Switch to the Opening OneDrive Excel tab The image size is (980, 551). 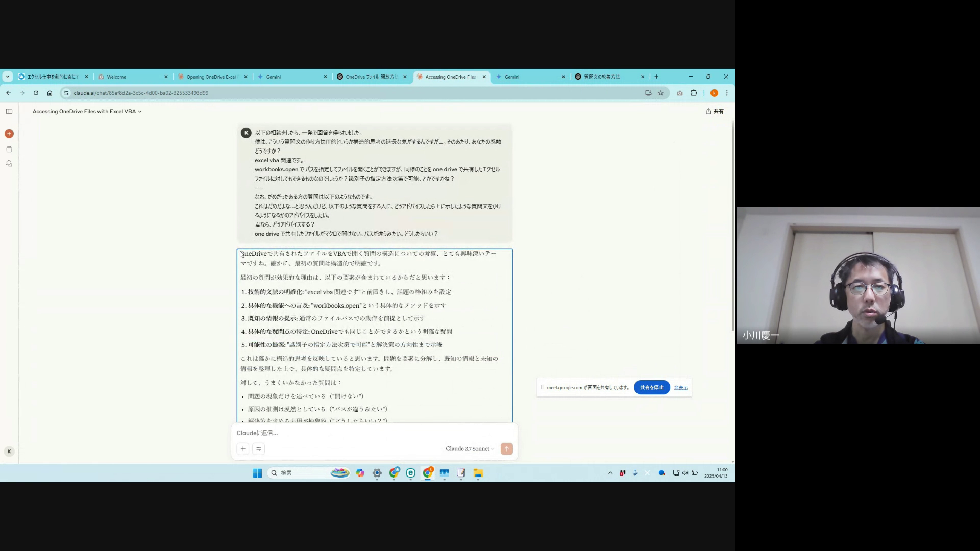pos(211,77)
